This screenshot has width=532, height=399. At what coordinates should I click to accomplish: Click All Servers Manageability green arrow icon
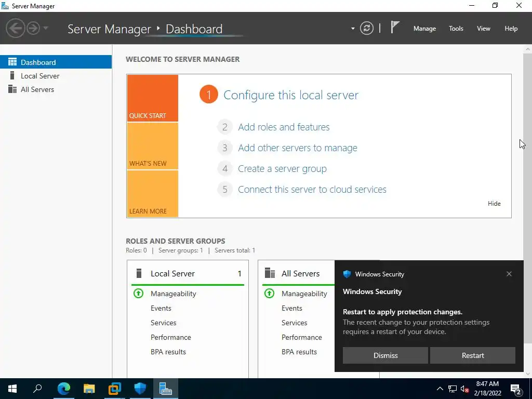(270, 293)
